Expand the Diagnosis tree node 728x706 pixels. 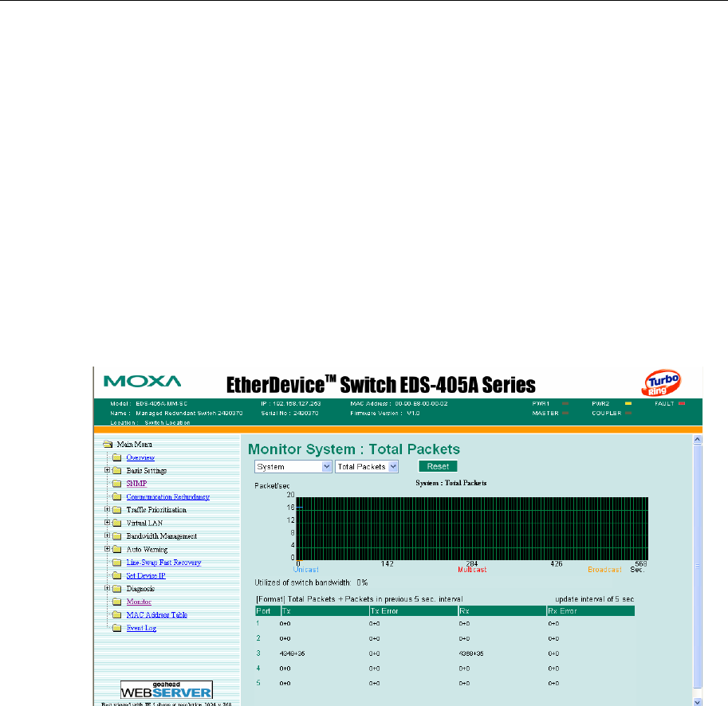pos(108,588)
